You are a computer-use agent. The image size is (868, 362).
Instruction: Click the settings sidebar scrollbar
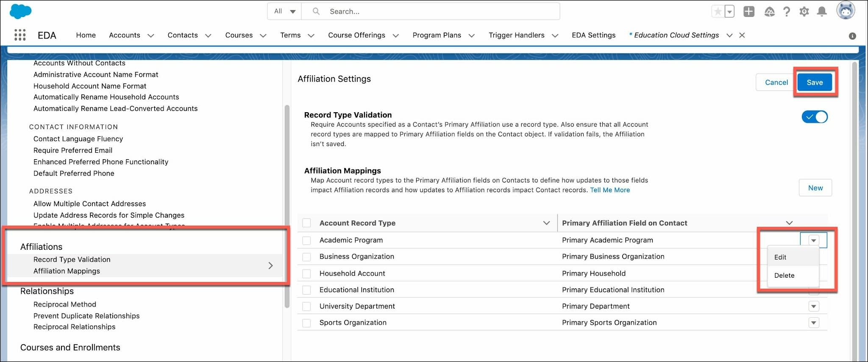point(287,206)
